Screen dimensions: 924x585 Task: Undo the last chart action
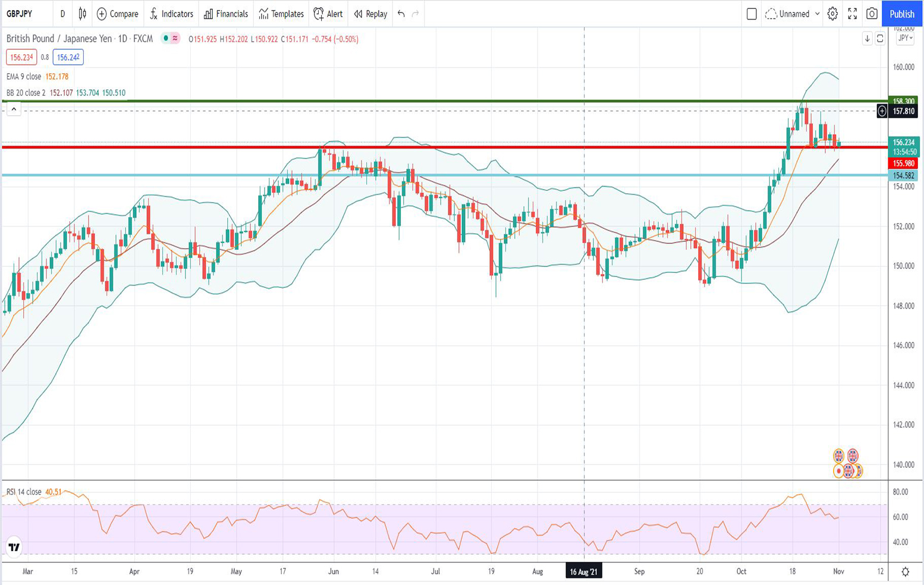click(401, 14)
